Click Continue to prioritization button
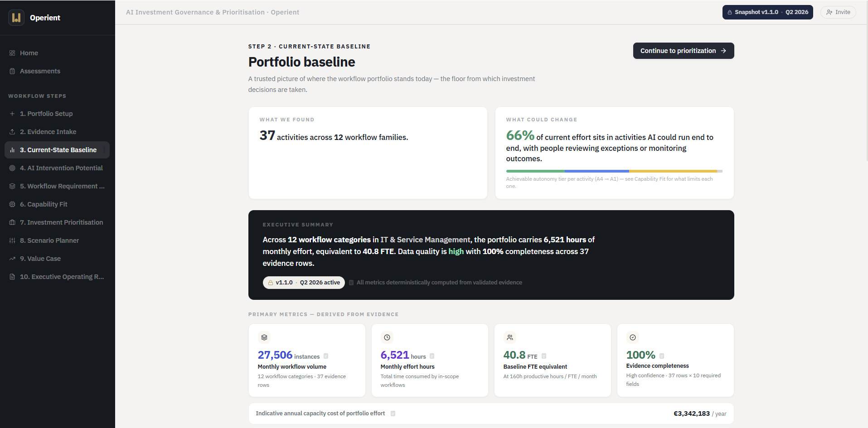 (x=684, y=51)
